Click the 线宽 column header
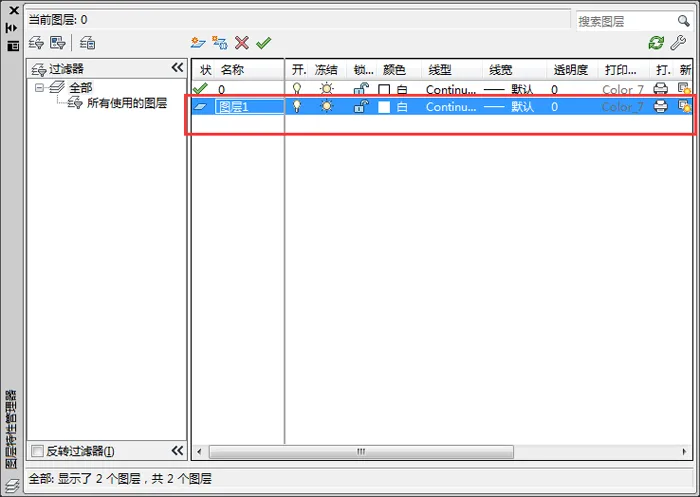Image resolution: width=700 pixels, height=497 pixels. coord(500,70)
